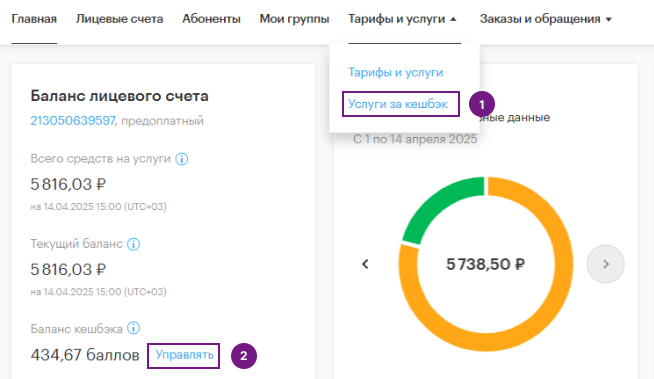This screenshot has height=379, width=654.
Task: Select Тарифы и услуги submenu entry
Action: pyautogui.click(x=396, y=72)
